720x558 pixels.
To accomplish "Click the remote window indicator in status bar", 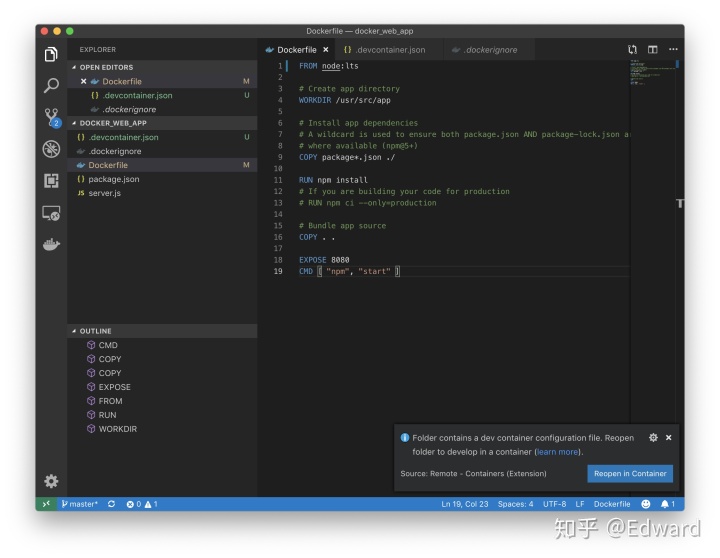I will 46,504.
